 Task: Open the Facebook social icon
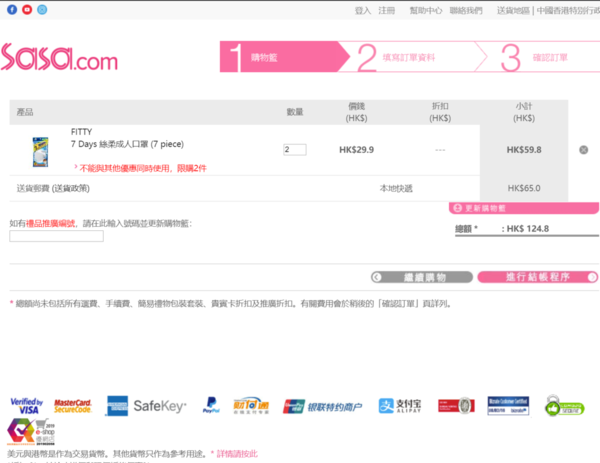[12, 10]
